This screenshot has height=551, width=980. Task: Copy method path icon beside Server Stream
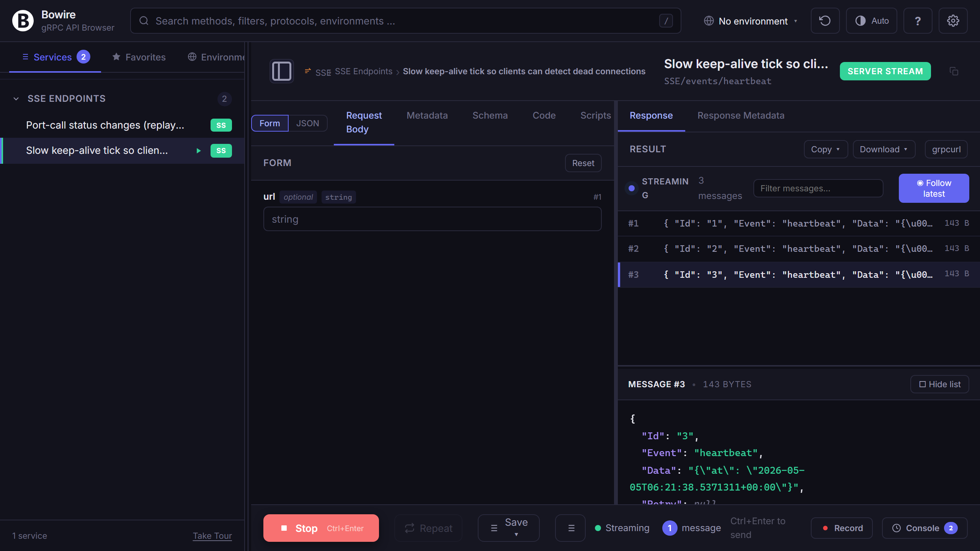coord(954,71)
